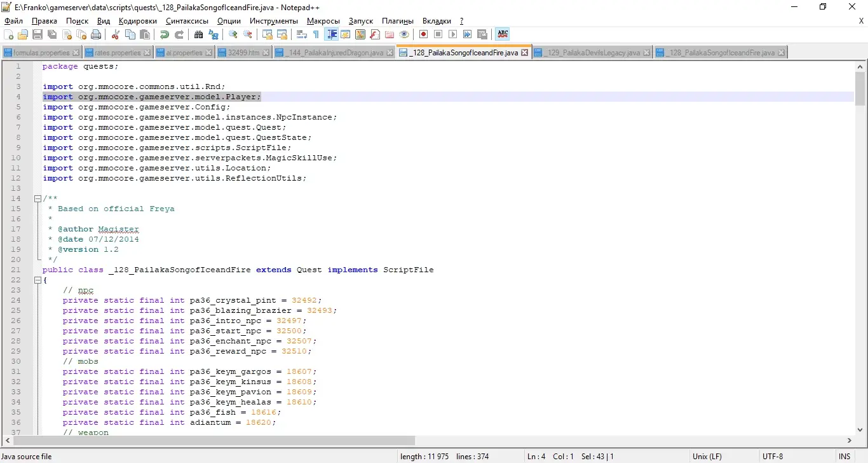
Task: Save the current file using the floppy icon
Action: coord(37,34)
